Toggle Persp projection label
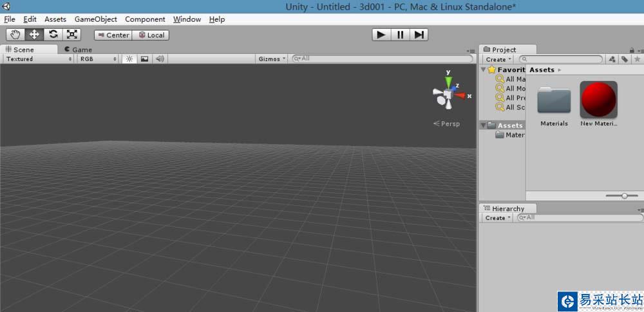The image size is (644, 312). click(x=447, y=124)
